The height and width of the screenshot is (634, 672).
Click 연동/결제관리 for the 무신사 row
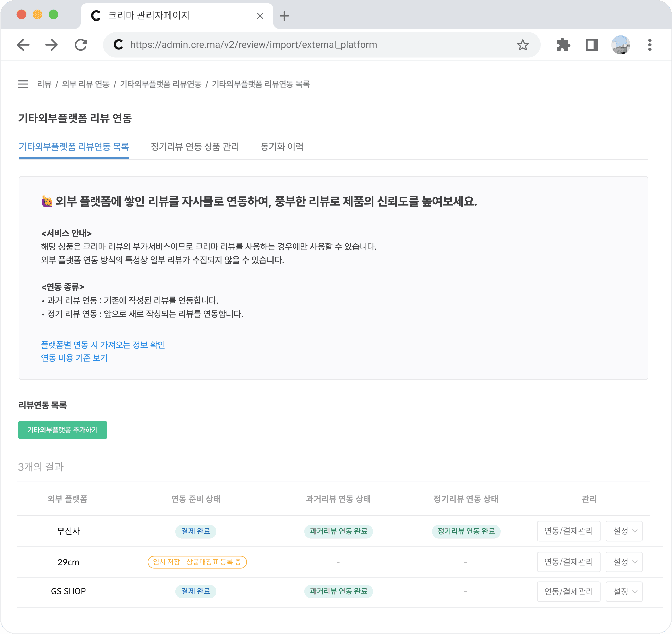pyautogui.click(x=569, y=531)
